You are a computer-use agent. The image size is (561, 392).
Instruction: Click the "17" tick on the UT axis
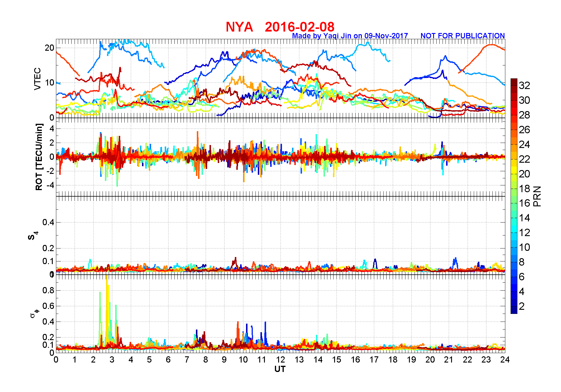(x=374, y=360)
